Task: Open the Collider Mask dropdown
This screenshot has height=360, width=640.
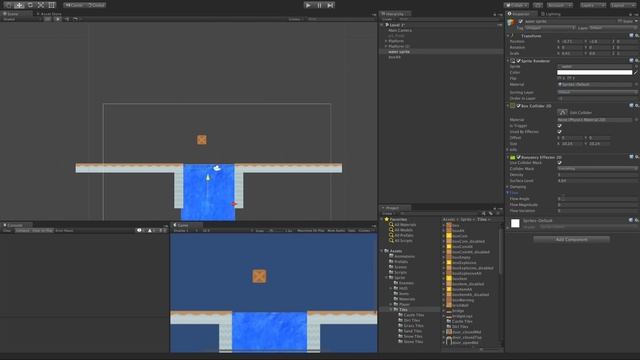Action: pyautogui.click(x=597, y=169)
